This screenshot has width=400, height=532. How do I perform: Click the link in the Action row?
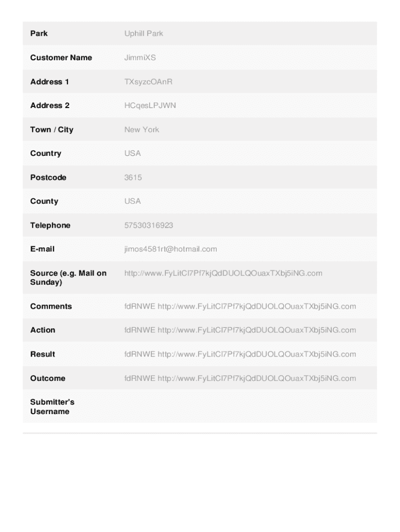pyautogui.click(x=257, y=330)
